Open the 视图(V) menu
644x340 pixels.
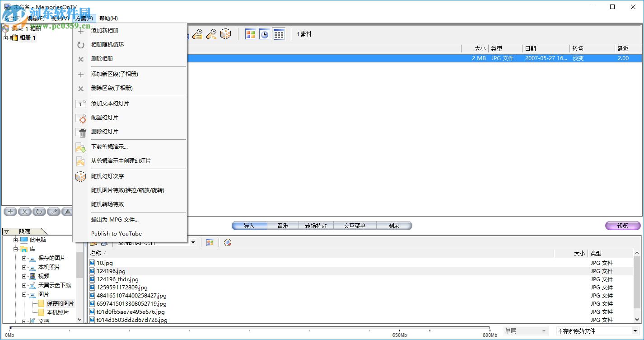pyautogui.click(x=60, y=18)
